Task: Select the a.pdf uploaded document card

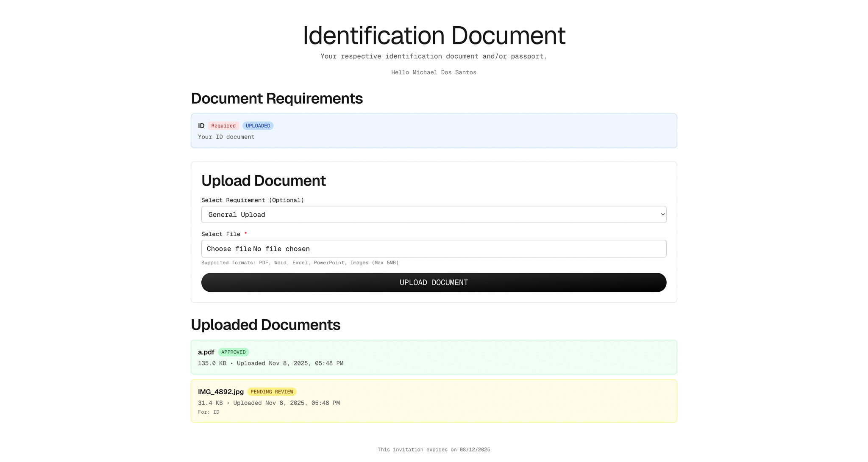Action: coord(434,357)
